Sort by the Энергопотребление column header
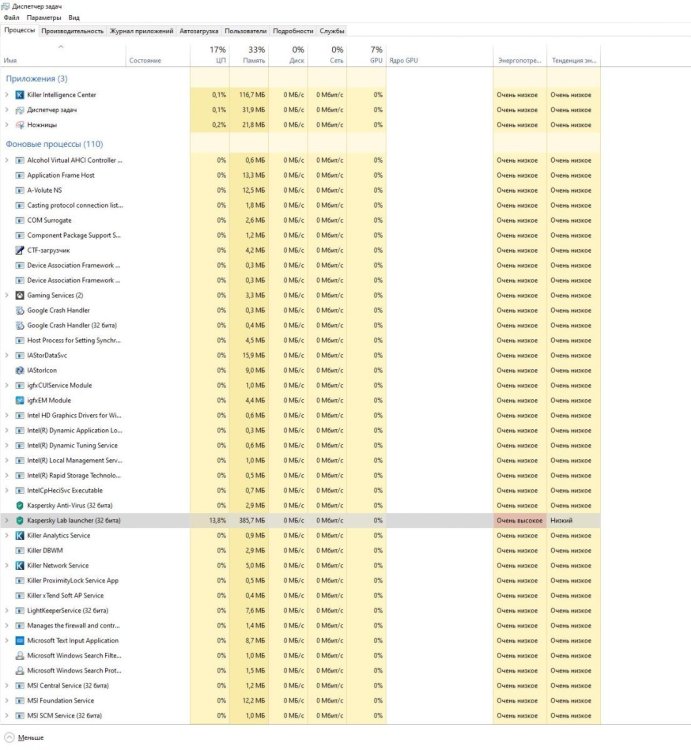Viewport: 691px width, 750px height. click(520, 55)
